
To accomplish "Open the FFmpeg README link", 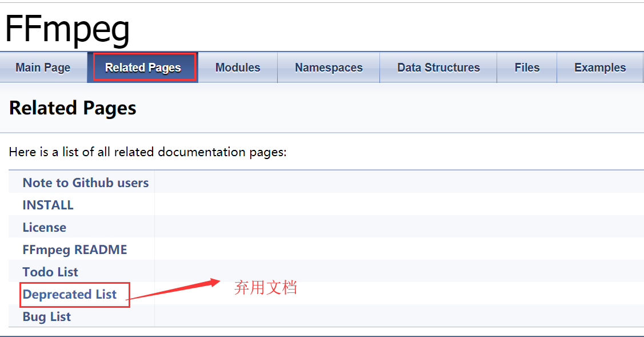I will 75,250.
